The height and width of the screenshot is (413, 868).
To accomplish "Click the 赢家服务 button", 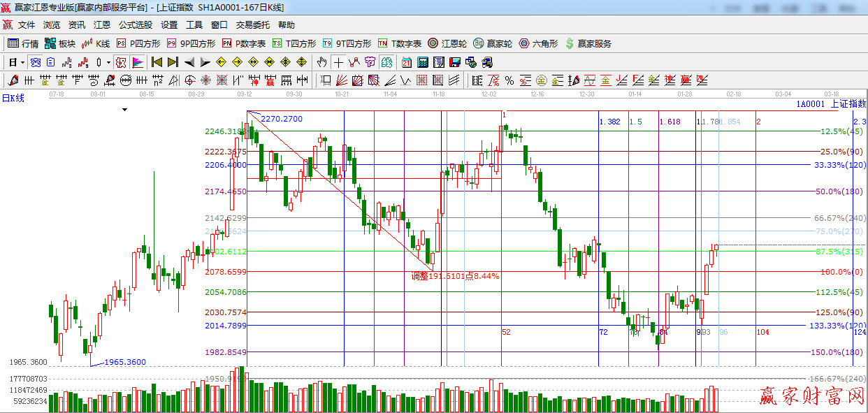I will click(588, 43).
